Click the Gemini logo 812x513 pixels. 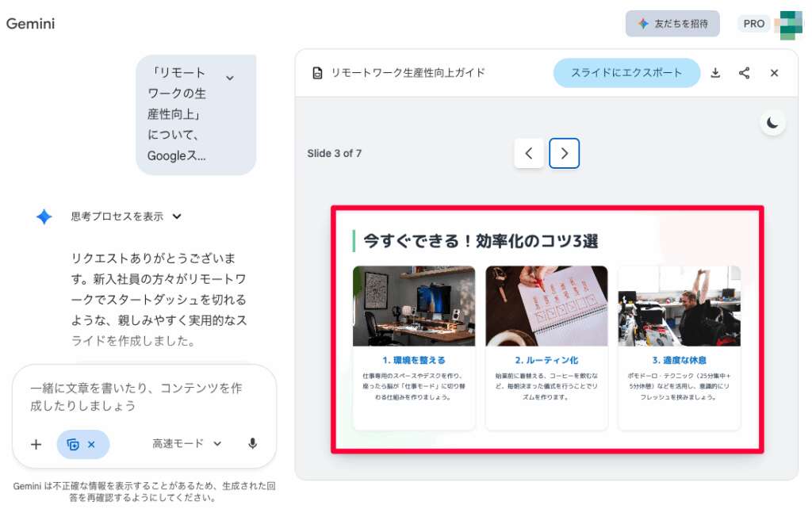31,24
